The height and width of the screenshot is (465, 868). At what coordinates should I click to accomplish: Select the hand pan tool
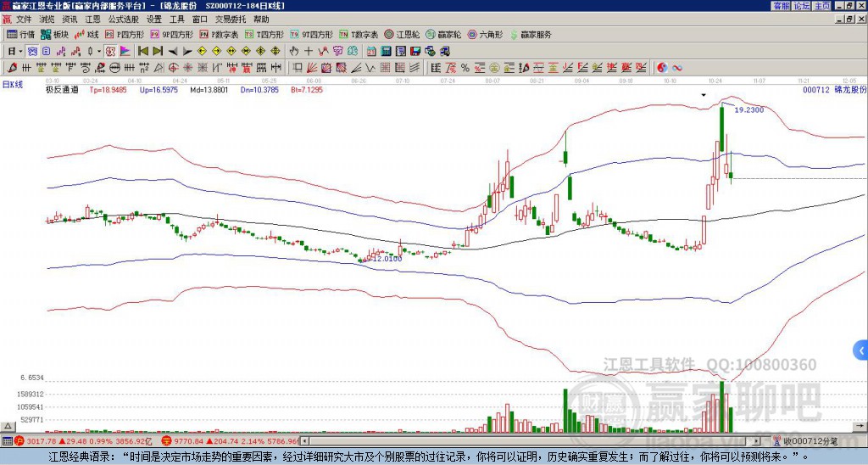pyautogui.click(x=294, y=52)
